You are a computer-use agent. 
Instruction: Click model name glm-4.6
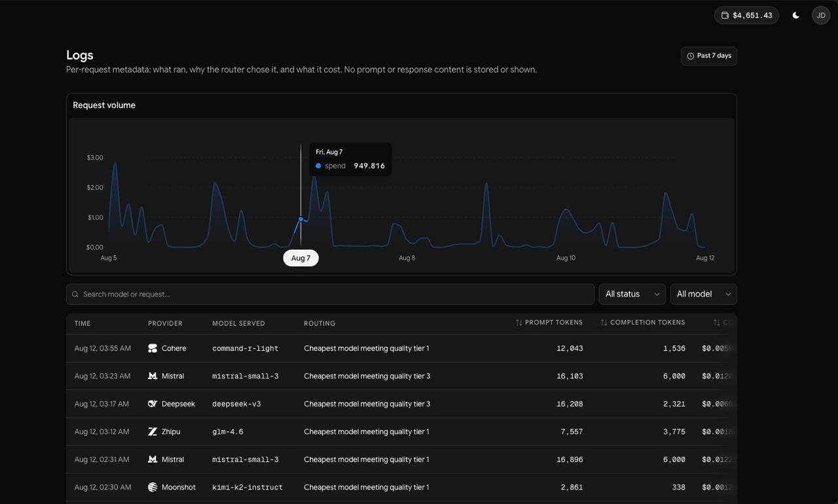point(228,431)
